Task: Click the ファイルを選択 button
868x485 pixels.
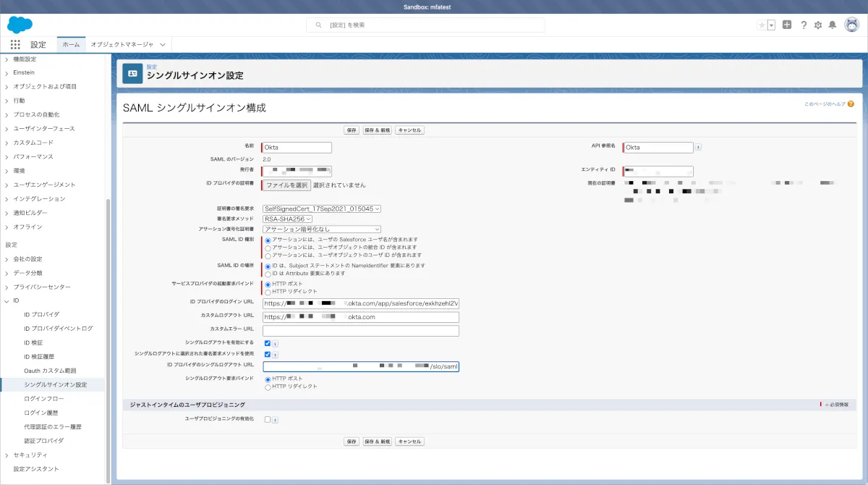Action: (286, 185)
